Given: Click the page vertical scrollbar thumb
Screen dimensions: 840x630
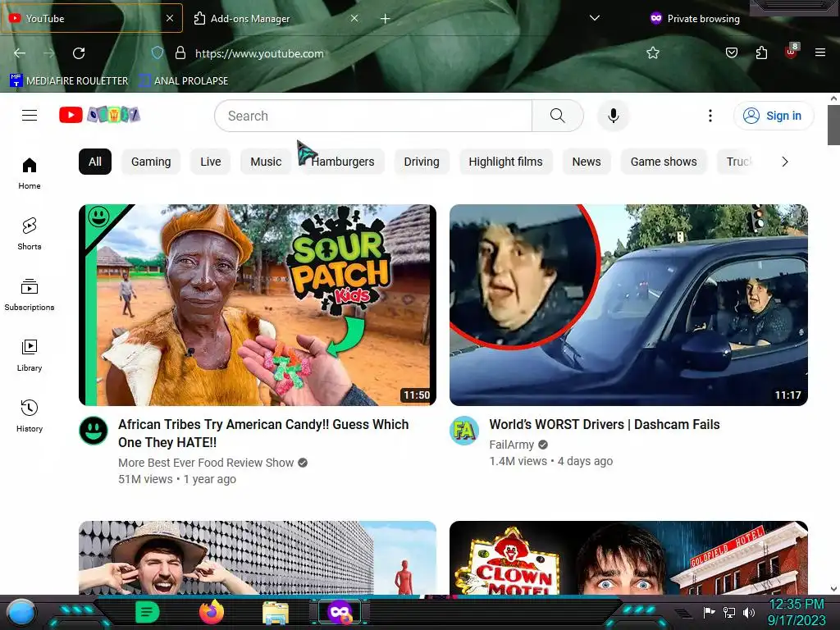Looking at the screenshot, I should tap(833, 125).
